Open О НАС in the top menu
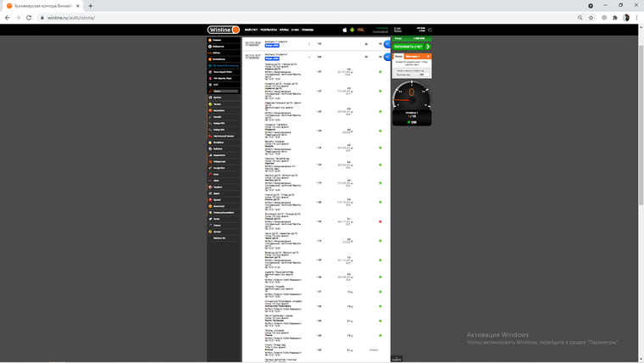 295,30
